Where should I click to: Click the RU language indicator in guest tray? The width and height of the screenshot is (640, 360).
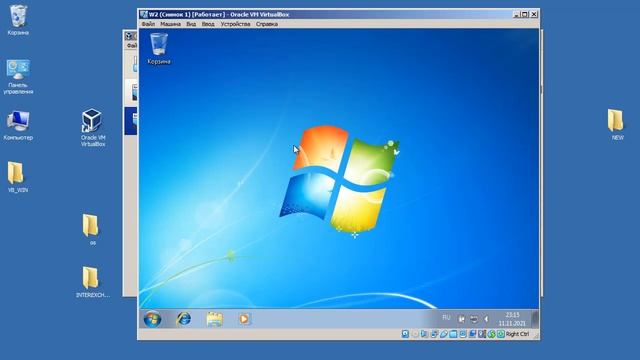point(447,318)
